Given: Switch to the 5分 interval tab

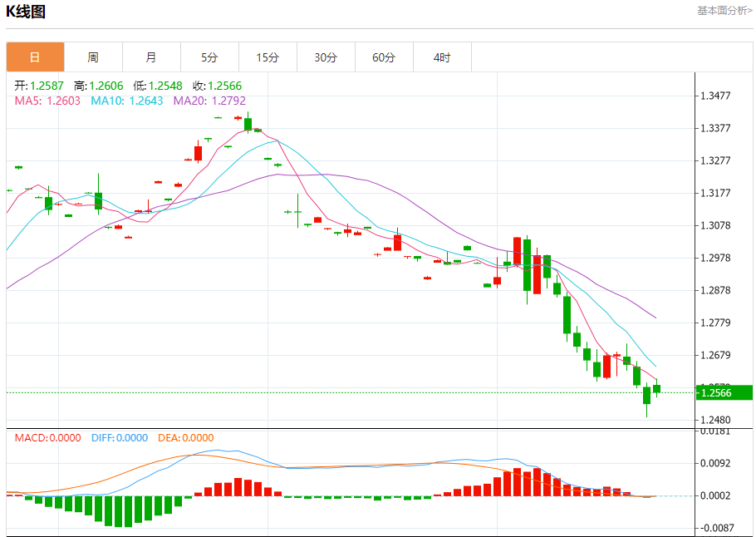Looking at the screenshot, I should 209,57.
